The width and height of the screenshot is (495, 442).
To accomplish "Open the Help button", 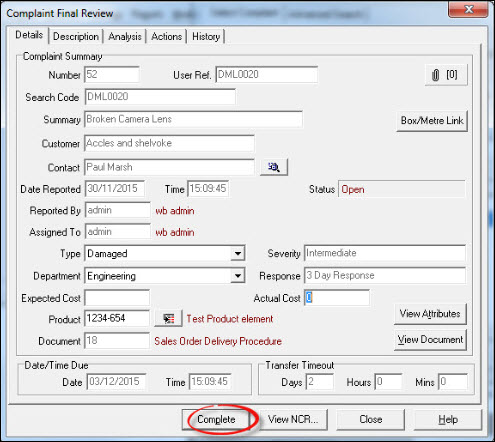I will click(x=448, y=419).
